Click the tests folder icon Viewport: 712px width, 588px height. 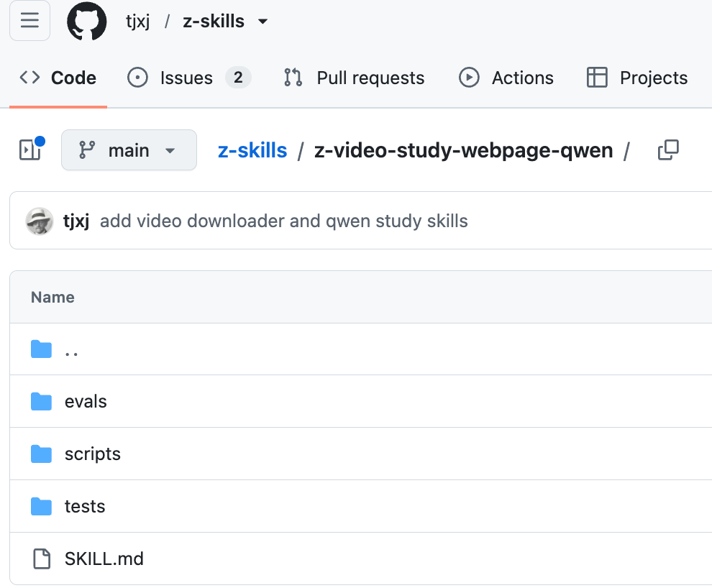41,506
